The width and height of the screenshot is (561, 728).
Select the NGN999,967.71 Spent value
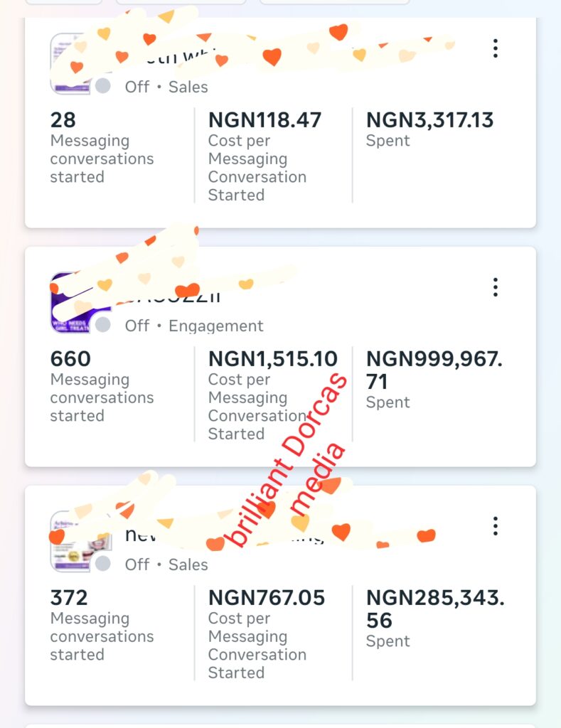pyautogui.click(x=434, y=380)
